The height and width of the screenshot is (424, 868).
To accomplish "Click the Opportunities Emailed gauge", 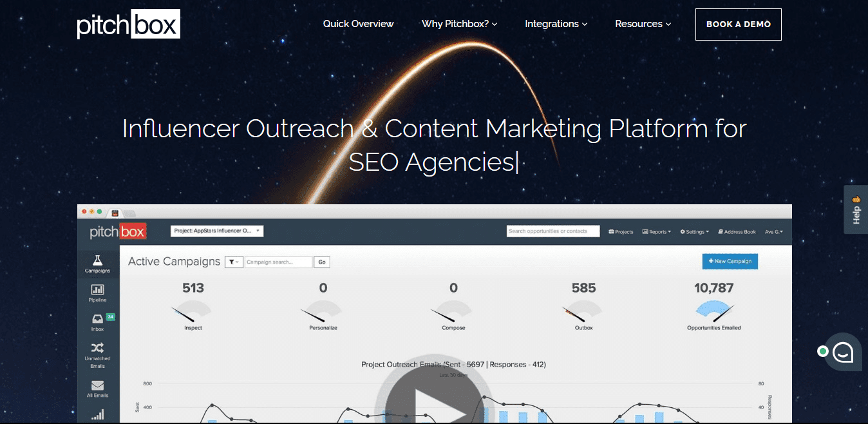I will coord(714,311).
